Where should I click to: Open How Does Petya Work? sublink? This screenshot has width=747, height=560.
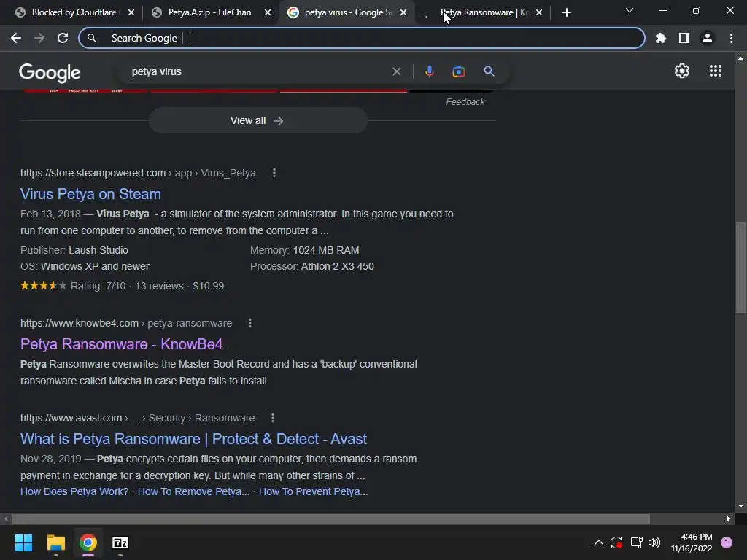[x=74, y=491]
